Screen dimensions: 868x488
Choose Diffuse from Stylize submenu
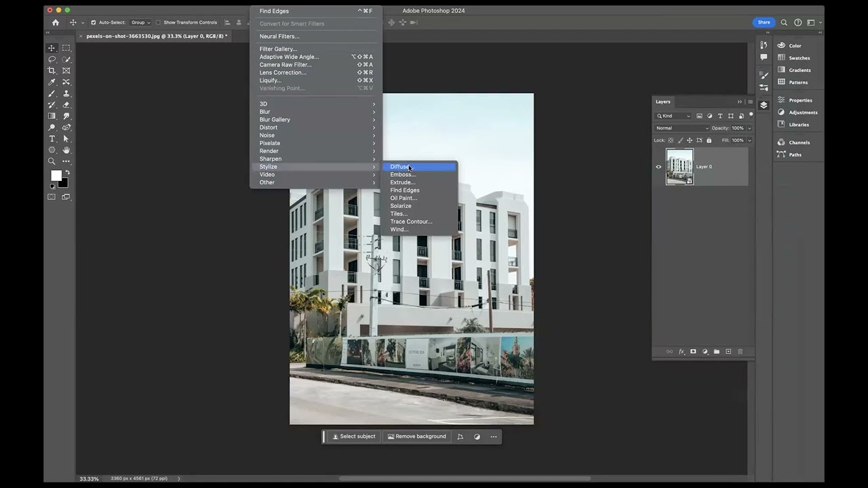tap(420, 167)
